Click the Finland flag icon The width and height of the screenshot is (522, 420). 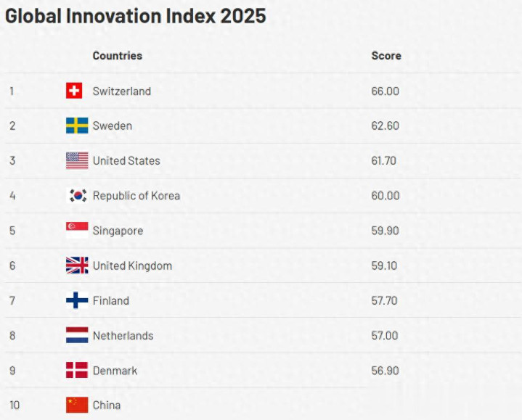[77, 300]
